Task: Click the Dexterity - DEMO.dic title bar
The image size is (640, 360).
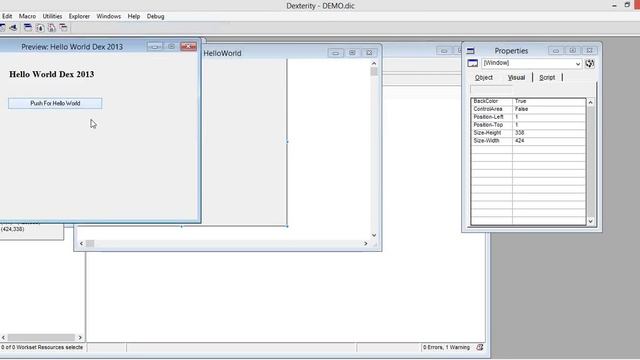Action: coord(320,6)
